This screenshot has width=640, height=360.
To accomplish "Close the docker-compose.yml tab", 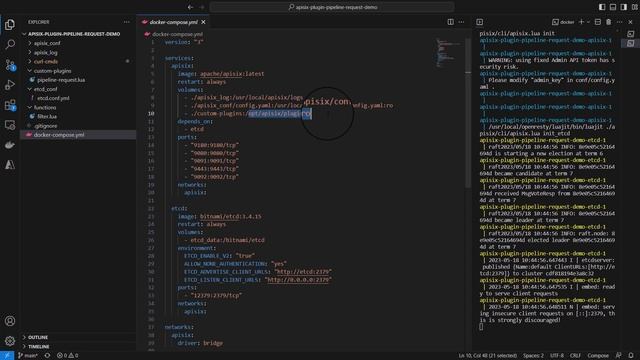I will 203,22.
